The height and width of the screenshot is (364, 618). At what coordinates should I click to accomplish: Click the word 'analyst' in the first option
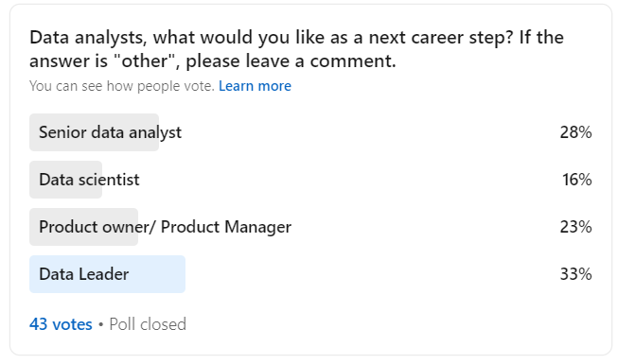[155, 133]
